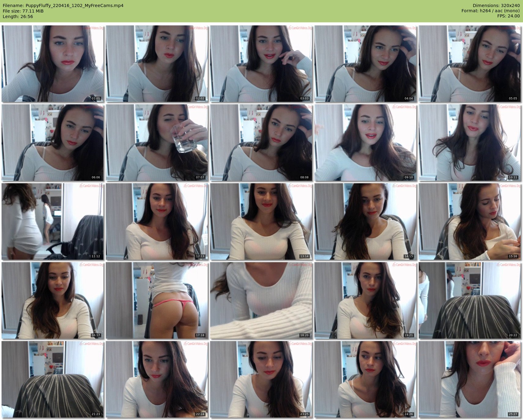Open the 21:23 frame showing the chair
The height and width of the screenshot is (420, 523).
click(53, 379)
